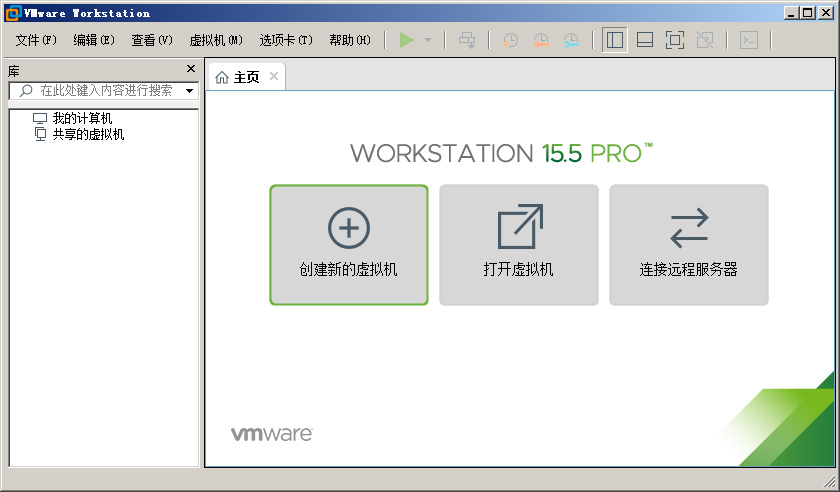
Task: Click the library search input field
Action: (x=104, y=91)
